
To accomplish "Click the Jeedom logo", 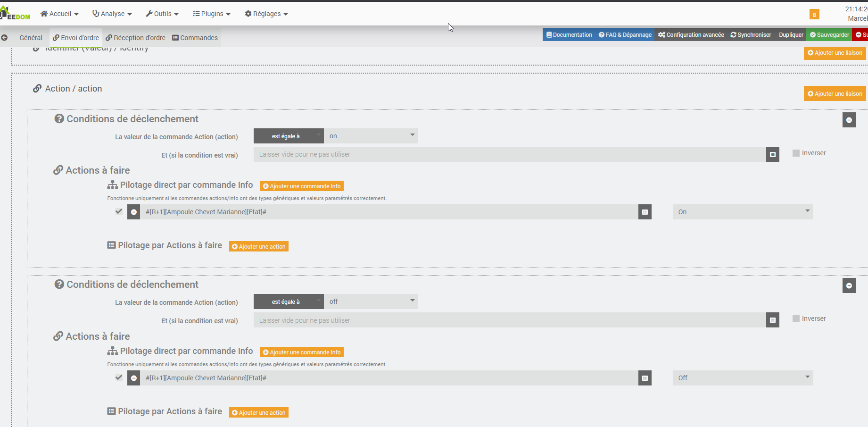I will click(15, 14).
